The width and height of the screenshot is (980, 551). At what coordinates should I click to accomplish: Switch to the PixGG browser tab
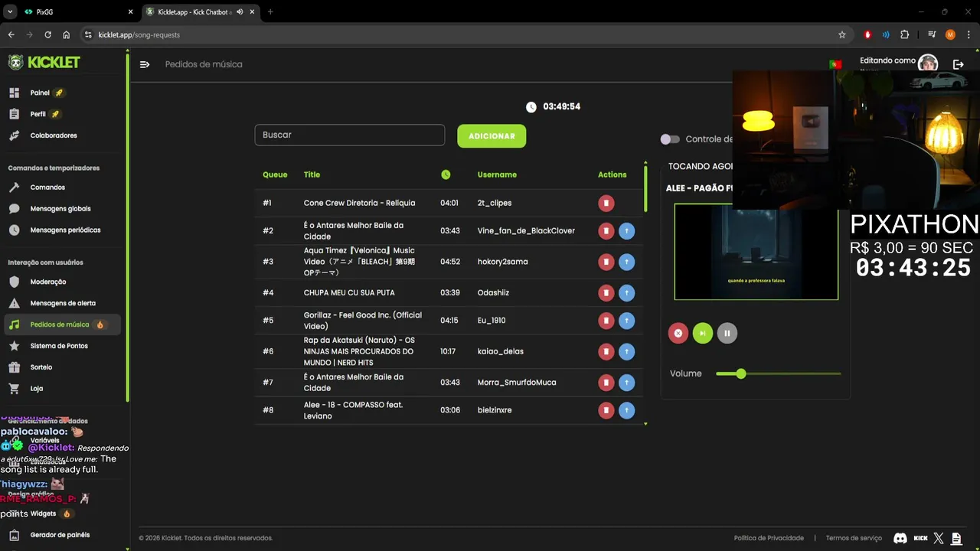click(77, 12)
